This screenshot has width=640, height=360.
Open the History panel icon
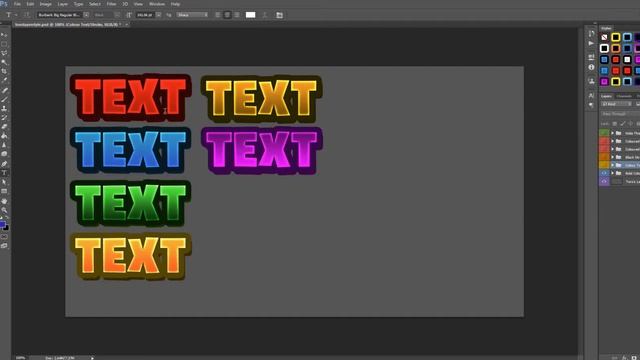pos(591,33)
